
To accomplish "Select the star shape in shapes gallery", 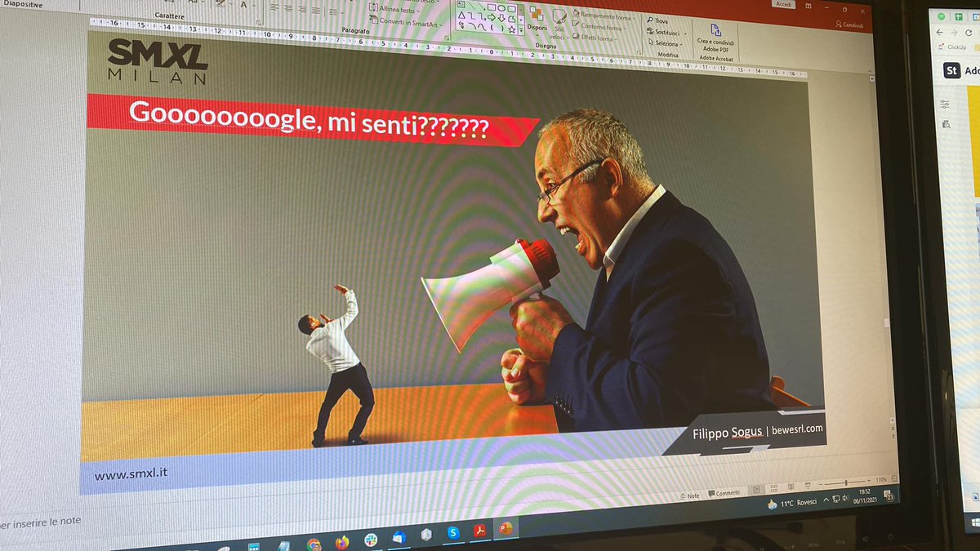I will click(511, 29).
